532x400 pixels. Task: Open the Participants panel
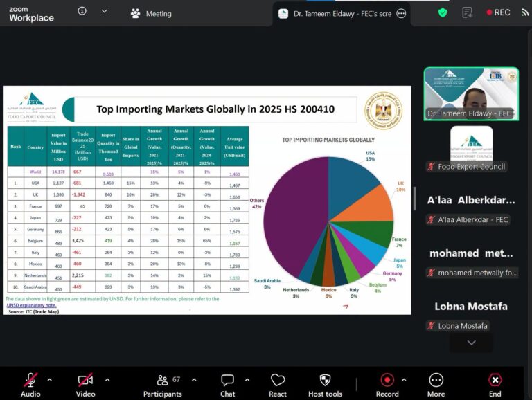coord(163,385)
